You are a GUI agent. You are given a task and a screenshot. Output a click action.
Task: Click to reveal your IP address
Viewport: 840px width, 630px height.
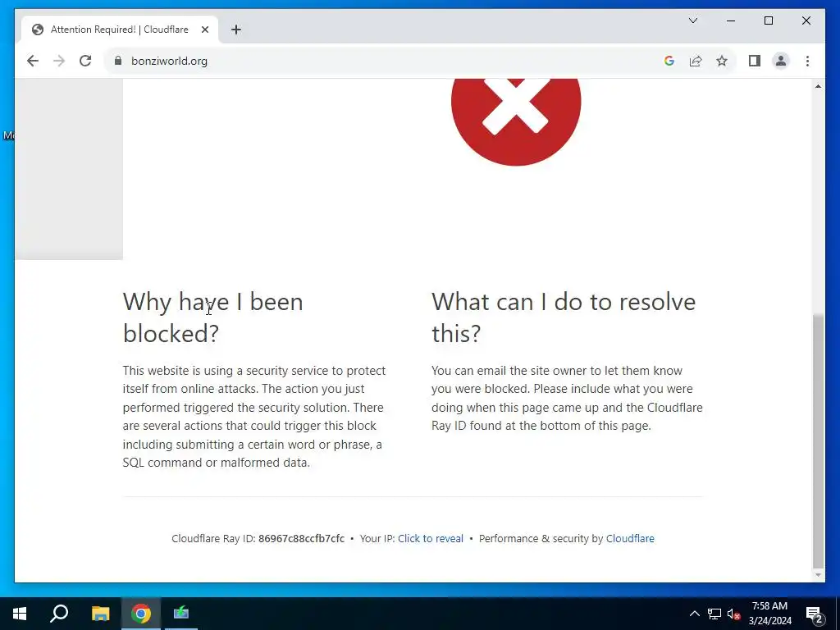click(430, 538)
